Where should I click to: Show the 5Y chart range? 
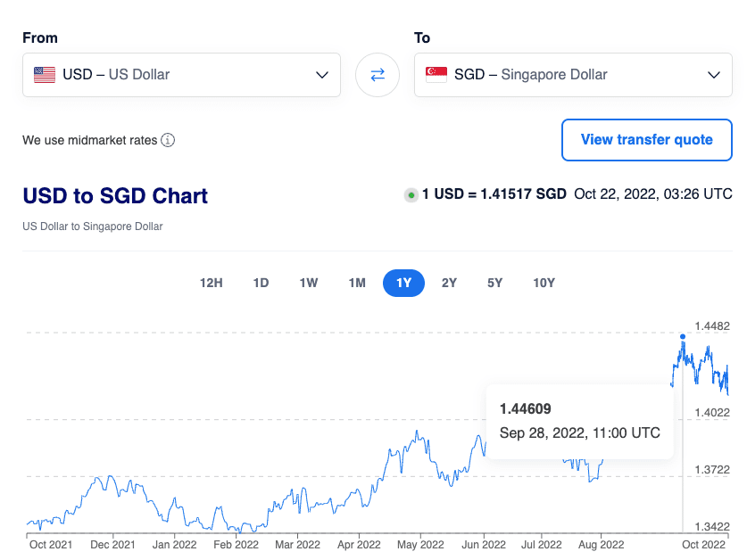[x=495, y=283]
